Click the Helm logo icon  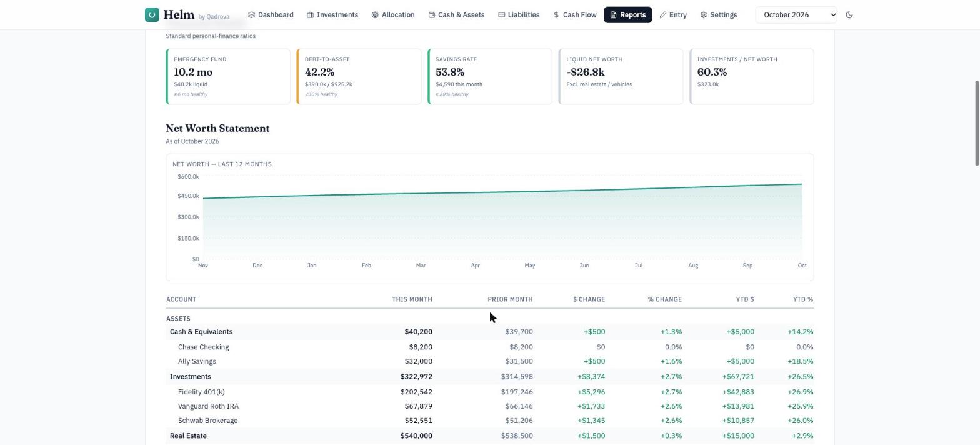tap(152, 15)
